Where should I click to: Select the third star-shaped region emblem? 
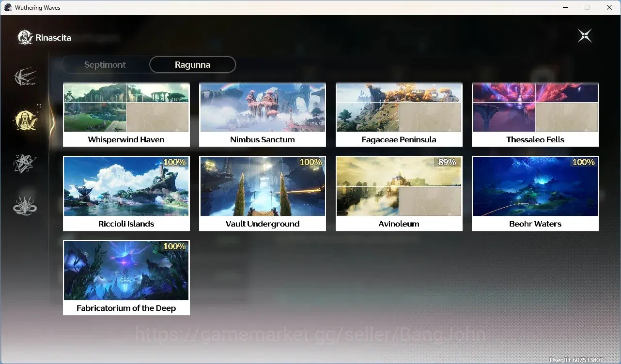pyautogui.click(x=25, y=164)
